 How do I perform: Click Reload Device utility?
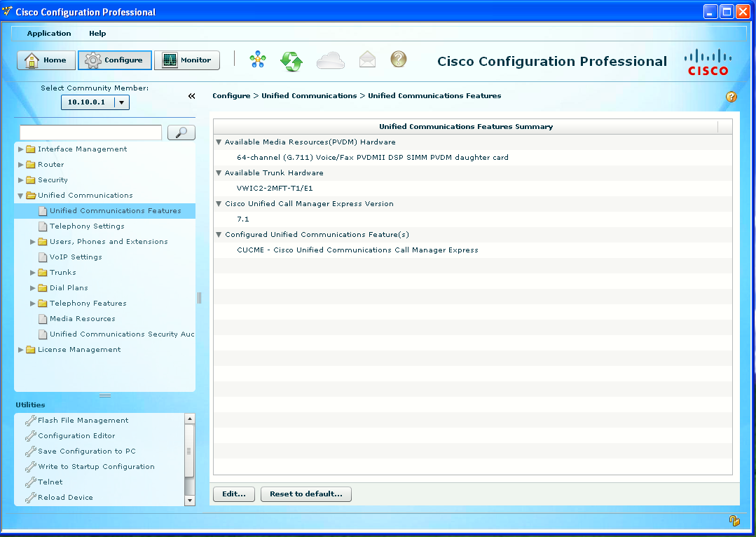[65, 498]
